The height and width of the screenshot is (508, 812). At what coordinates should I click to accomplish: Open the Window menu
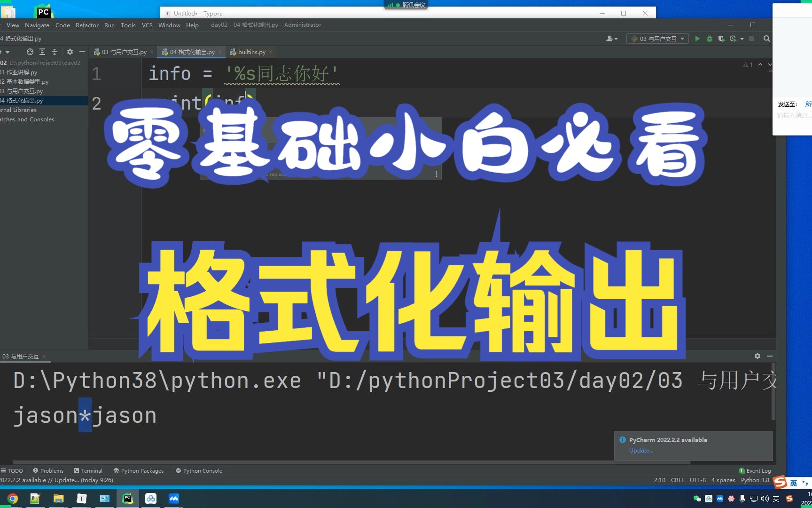pos(169,25)
